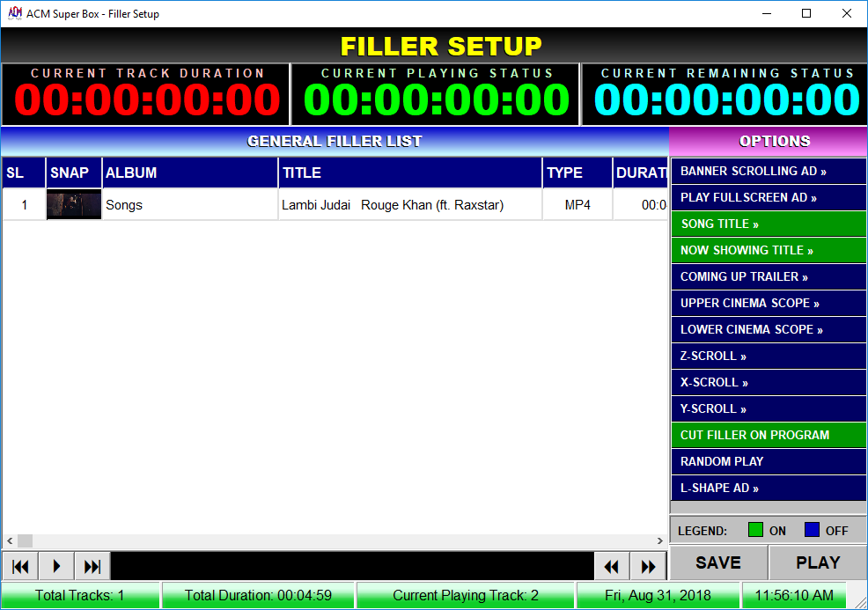Screen dimensions: 868x610
Task: Close the Filler Setup window
Action: coord(846,13)
